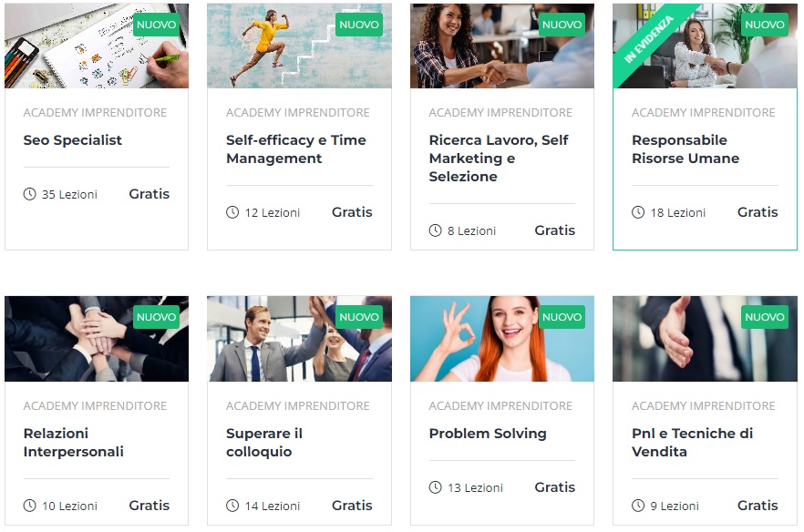Open the Seo Specialist course title

[x=73, y=140]
